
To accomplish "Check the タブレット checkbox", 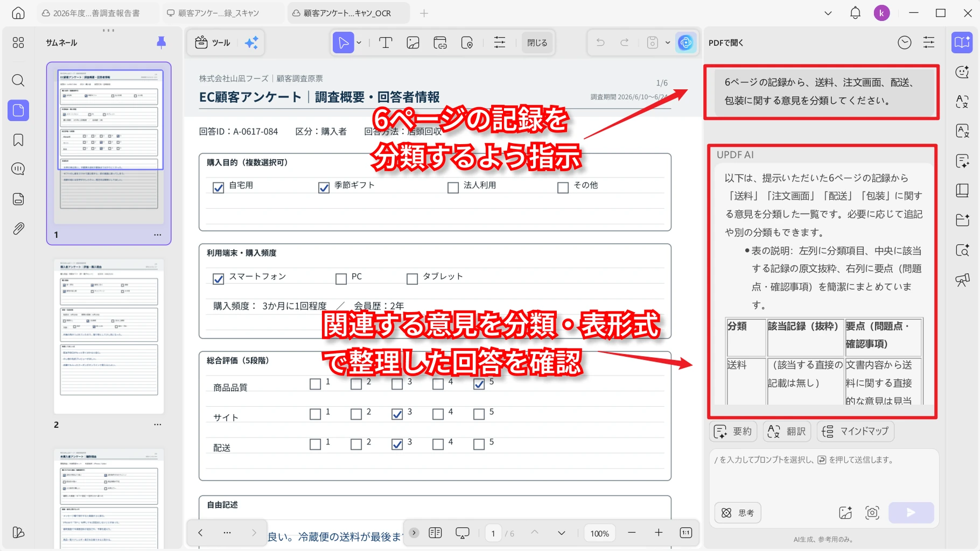I will 412,279.
